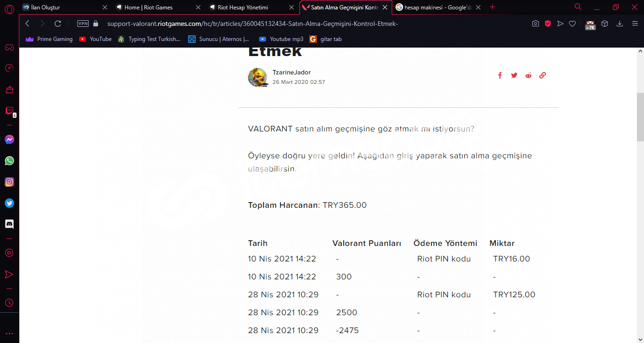This screenshot has width=644, height=343.
Task: Close the İlan Oluştur tab
Action: pos(105,8)
